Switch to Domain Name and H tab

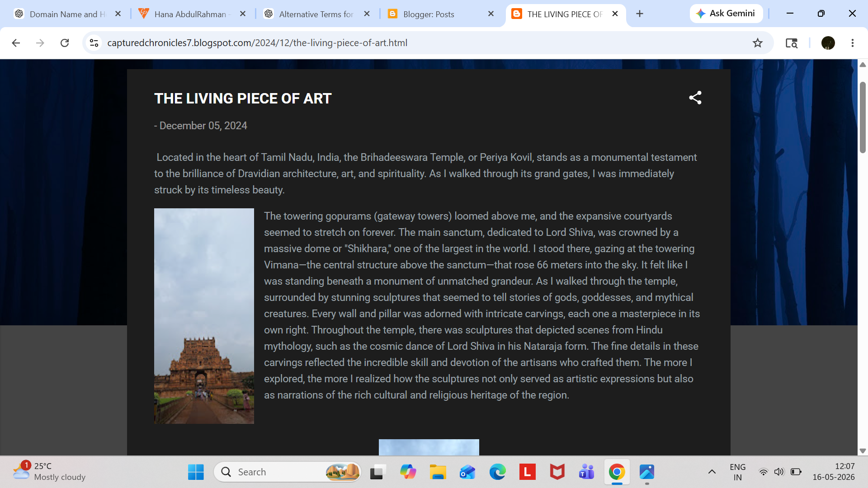point(67,14)
